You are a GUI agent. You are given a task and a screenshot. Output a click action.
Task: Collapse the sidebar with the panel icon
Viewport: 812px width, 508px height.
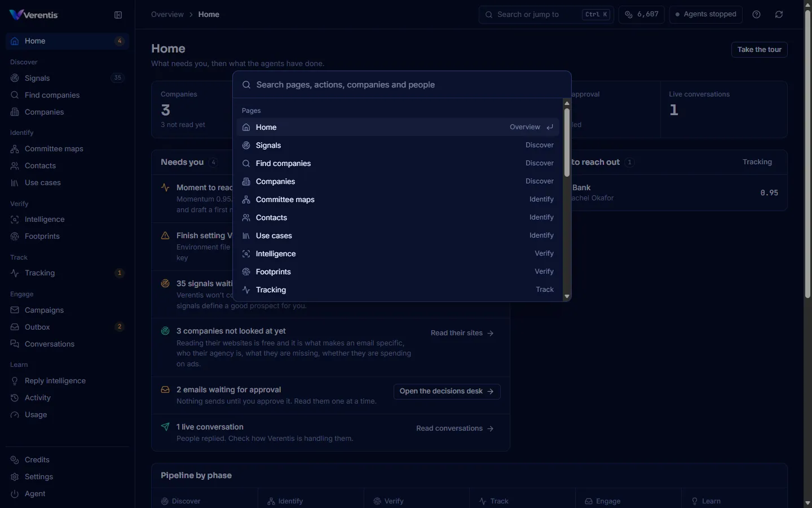(118, 15)
